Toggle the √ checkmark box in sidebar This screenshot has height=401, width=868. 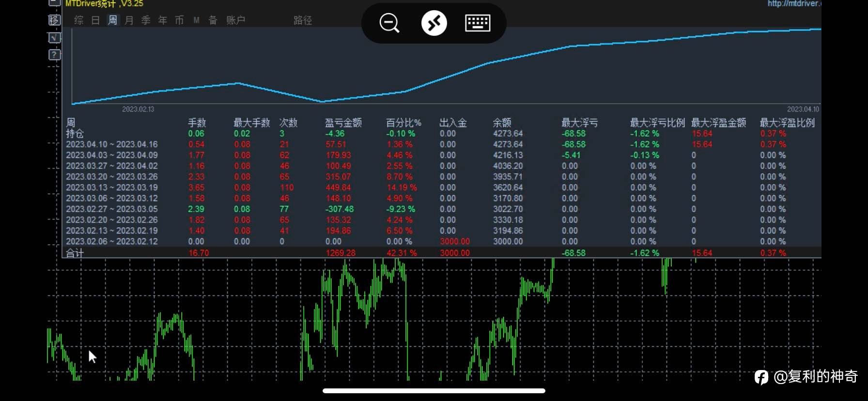[x=55, y=37]
